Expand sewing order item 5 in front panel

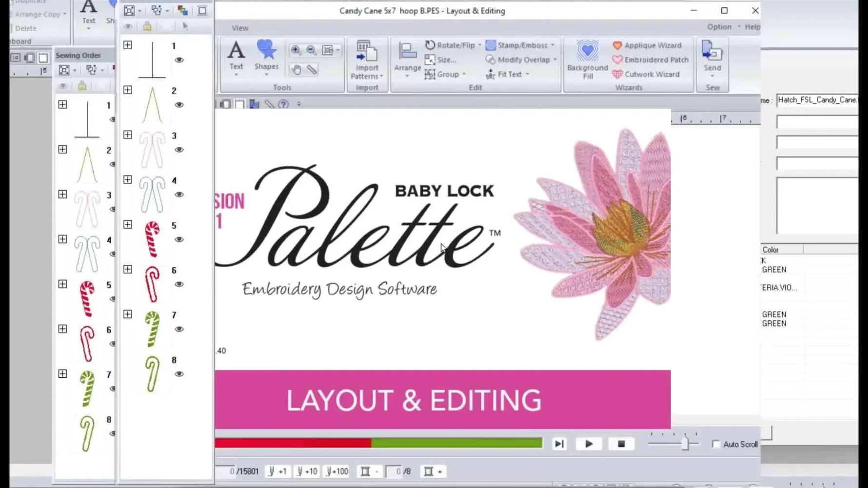click(128, 224)
